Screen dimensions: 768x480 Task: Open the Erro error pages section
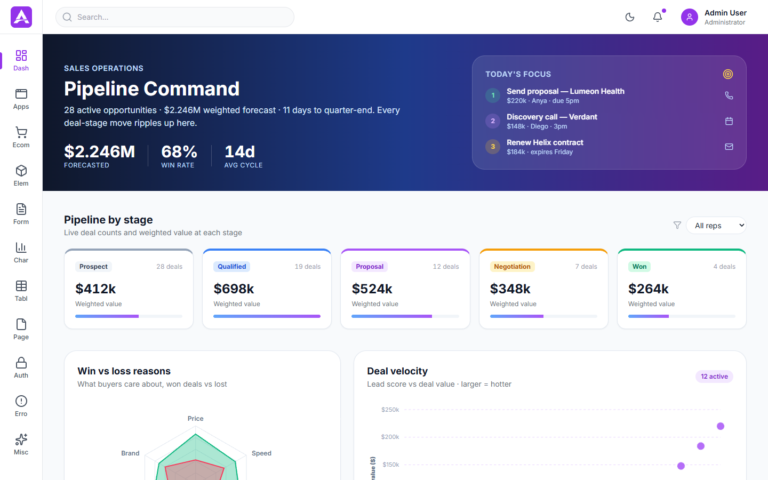[x=21, y=406]
